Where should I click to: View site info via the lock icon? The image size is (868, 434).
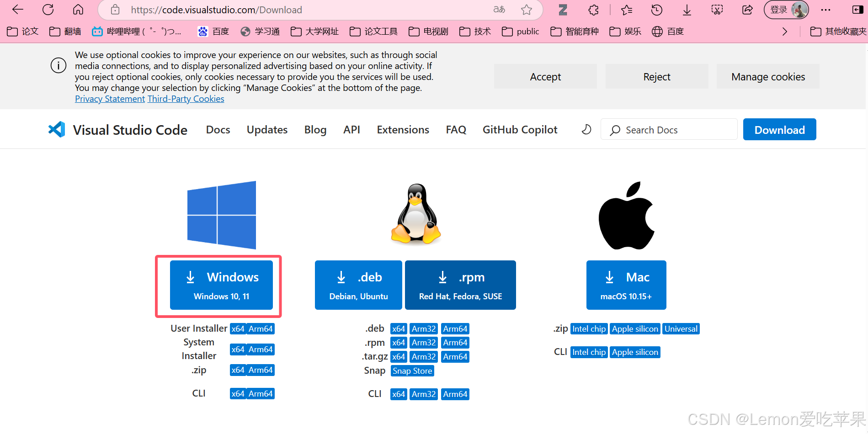point(115,10)
